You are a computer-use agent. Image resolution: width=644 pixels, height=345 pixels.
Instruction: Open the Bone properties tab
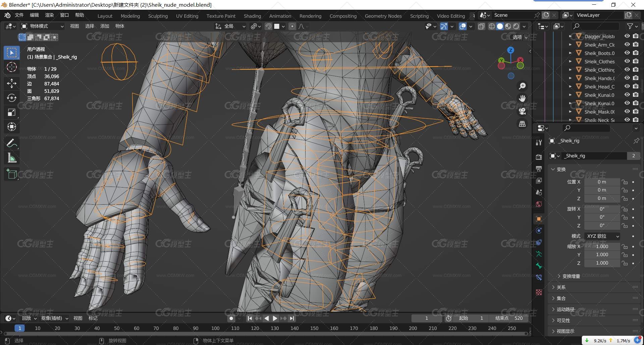[x=539, y=266]
